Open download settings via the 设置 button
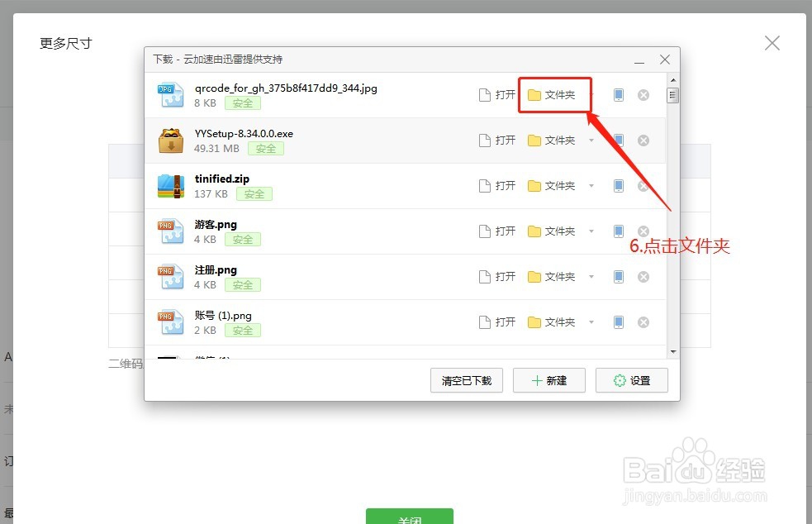 point(631,380)
